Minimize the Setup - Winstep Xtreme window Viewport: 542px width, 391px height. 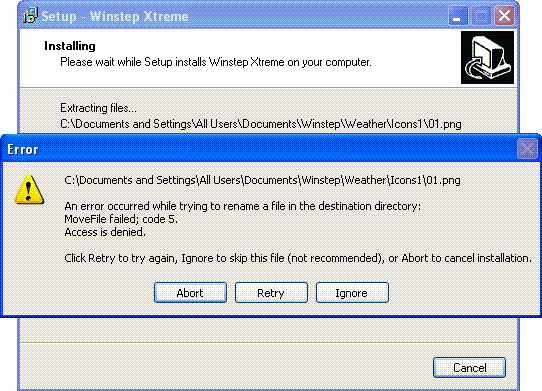coord(458,16)
